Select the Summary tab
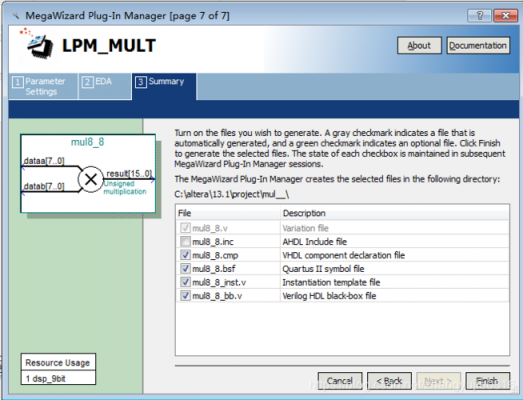This screenshot has width=523, height=400. tap(164, 86)
